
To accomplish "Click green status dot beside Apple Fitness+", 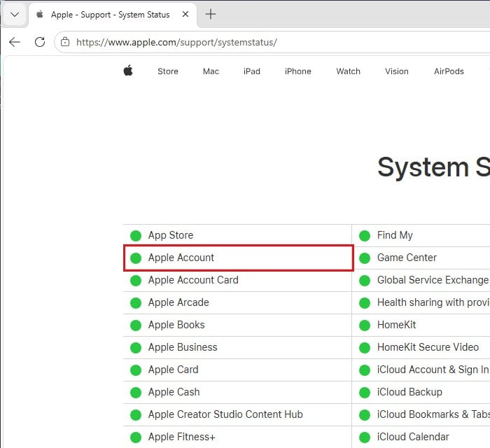I will (x=136, y=437).
